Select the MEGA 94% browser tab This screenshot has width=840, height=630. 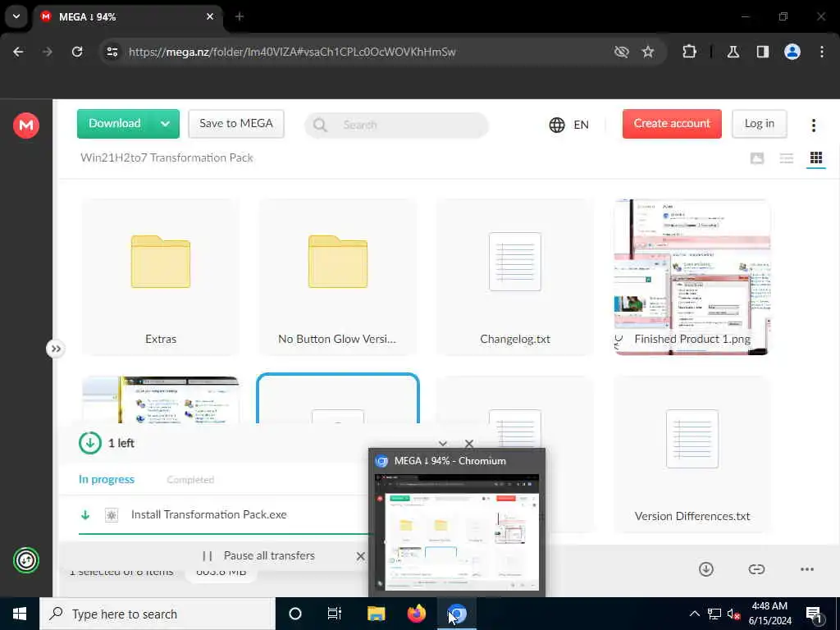coord(129,16)
